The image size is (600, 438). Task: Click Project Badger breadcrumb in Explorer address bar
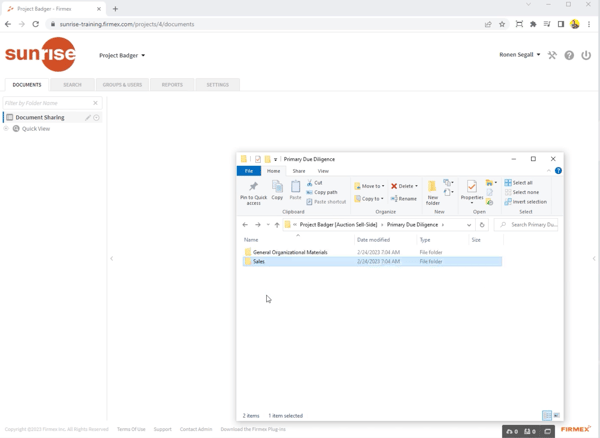point(338,225)
